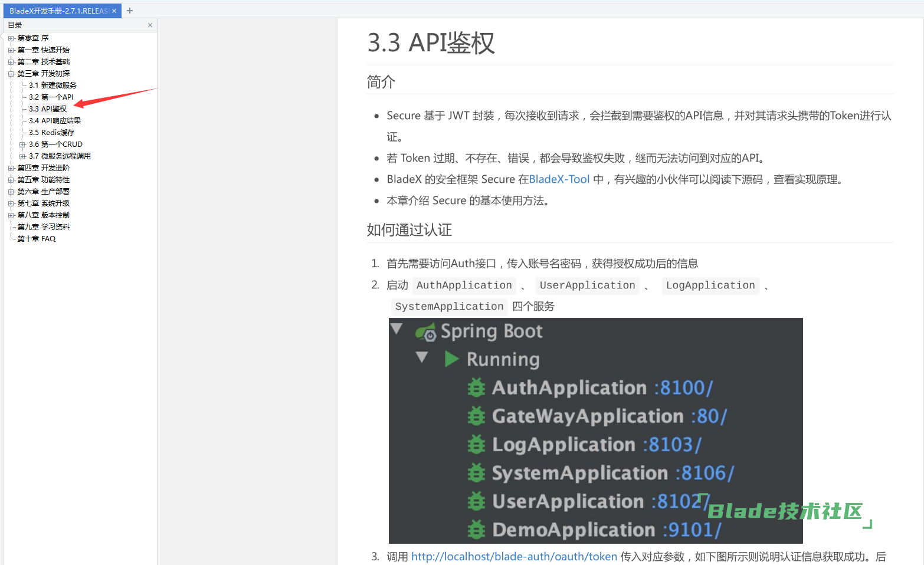Open 第九章 学习资料 chapter
The width and height of the screenshot is (924, 565).
(x=44, y=227)
